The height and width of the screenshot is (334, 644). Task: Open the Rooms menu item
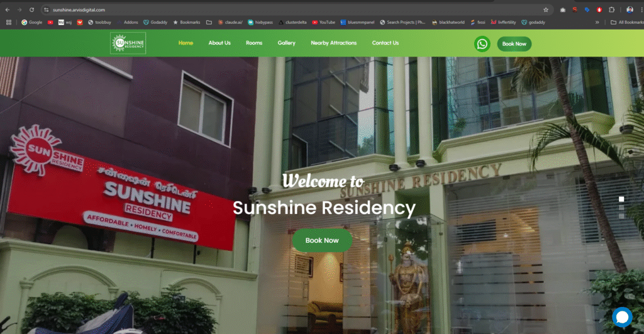pos(254,43)
